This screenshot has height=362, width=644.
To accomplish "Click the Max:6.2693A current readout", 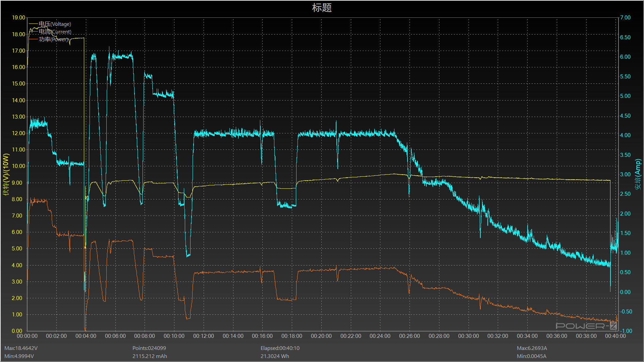I will (532, 348).
